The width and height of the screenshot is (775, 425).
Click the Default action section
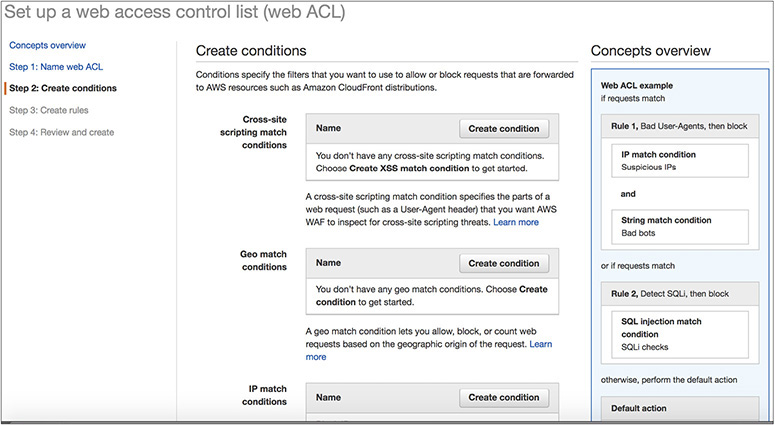[x=639, y=408]
